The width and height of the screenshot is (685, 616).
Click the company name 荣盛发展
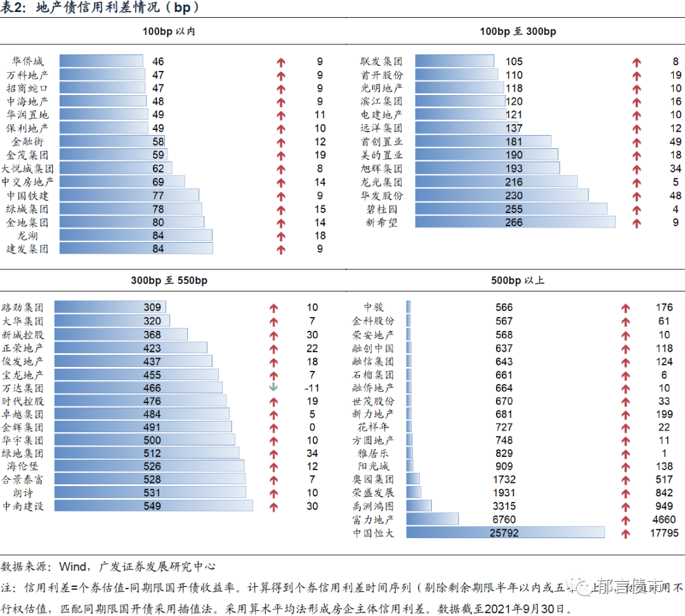click(x=374, y=493)
